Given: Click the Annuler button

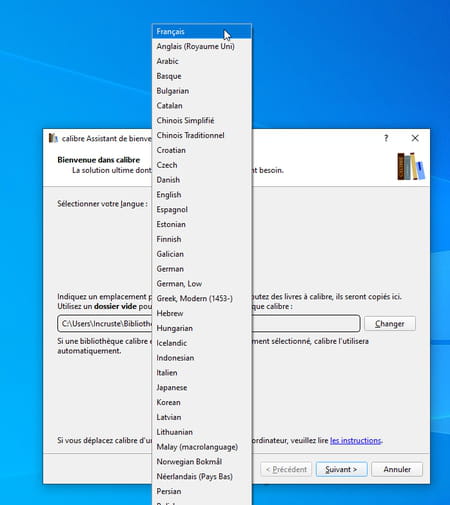Looking at the screenshot, I should tap(397, 469).
